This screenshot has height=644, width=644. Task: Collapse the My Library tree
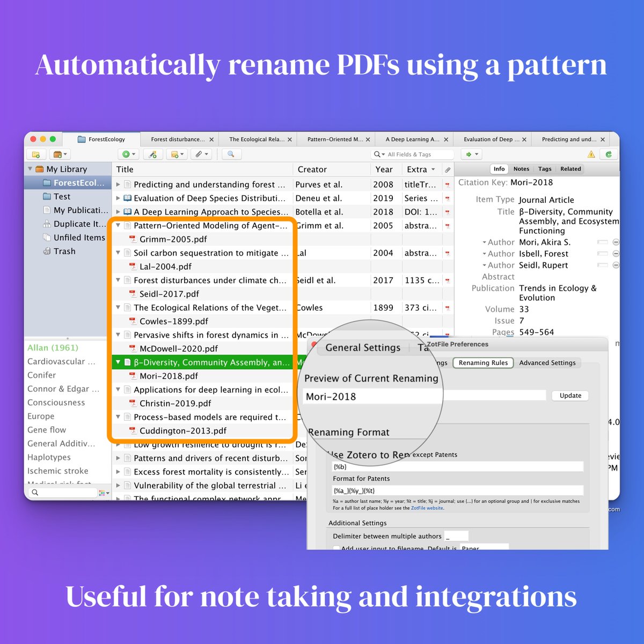click(x=30, y=169)
